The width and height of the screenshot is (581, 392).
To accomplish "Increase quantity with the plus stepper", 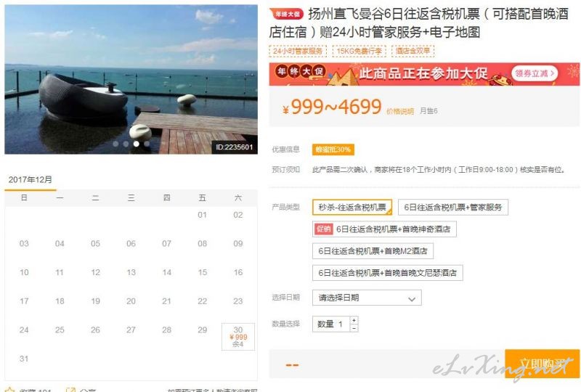I will pos(354,320).
